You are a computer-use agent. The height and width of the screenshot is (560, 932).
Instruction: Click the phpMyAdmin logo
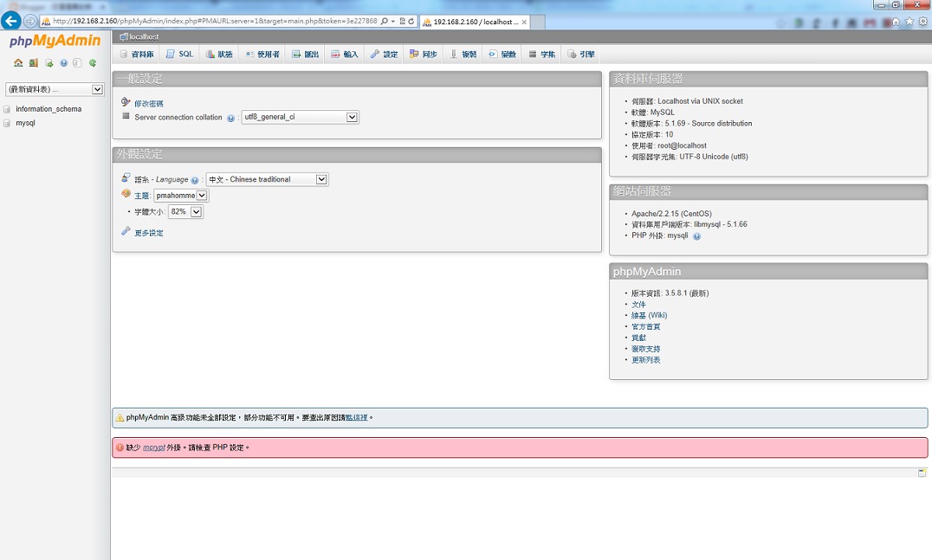pos(55,41)
